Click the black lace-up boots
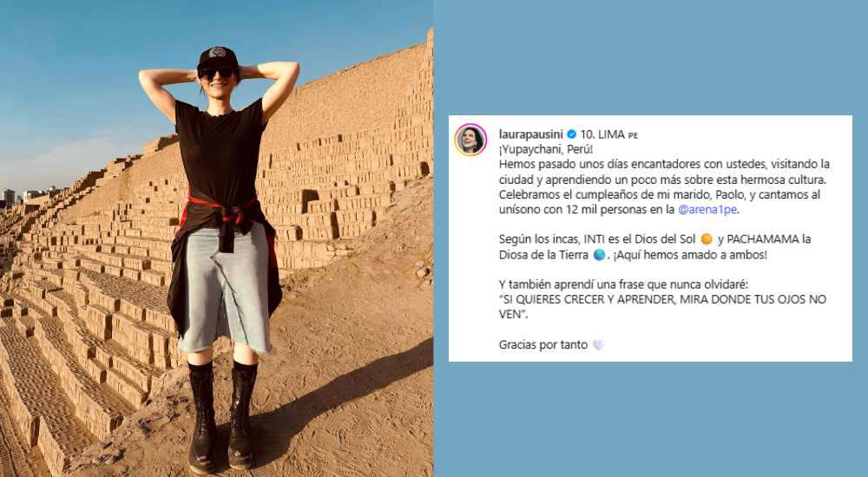Image resolution: width=868 pixels, height=477 pixels. pos(222,416)
